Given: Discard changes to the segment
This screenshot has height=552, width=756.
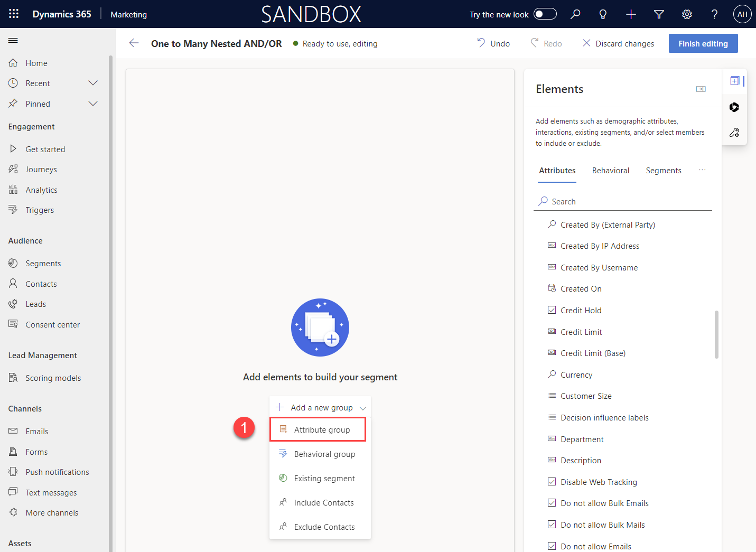Looking at the screenshot, I should [x=618, y=43].
